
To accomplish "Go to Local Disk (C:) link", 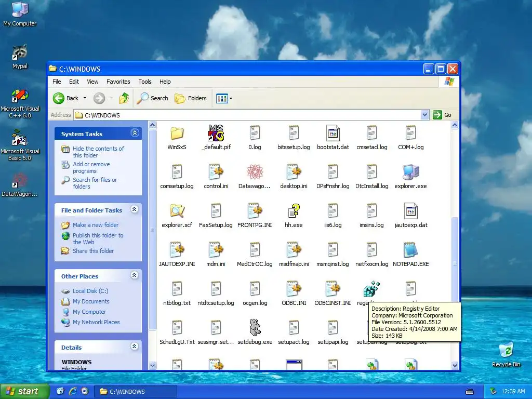I will 90,291.
